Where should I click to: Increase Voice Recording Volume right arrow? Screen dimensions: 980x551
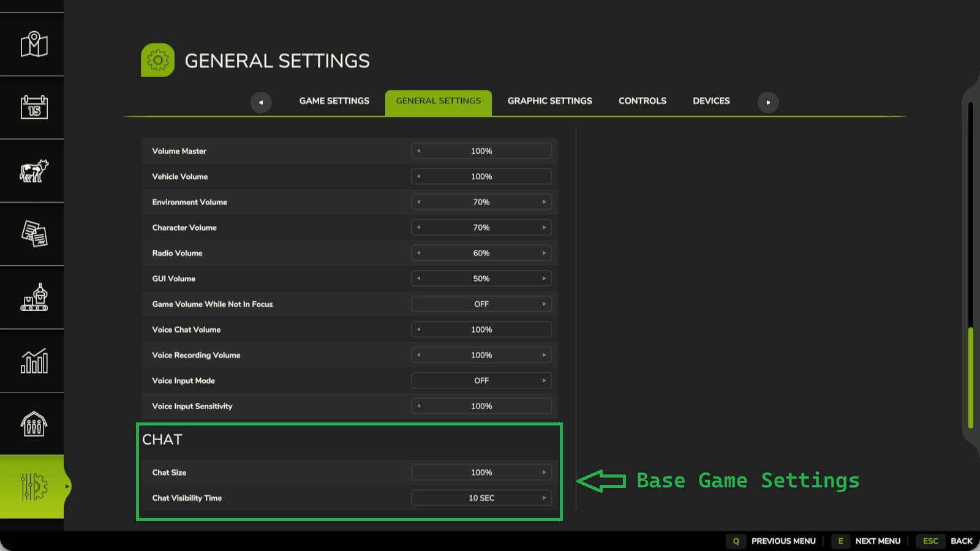[544, 355]
